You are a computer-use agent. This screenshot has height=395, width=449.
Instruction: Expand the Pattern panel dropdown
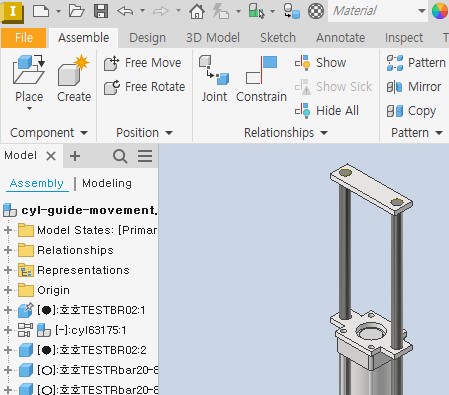tap(439, 133)
